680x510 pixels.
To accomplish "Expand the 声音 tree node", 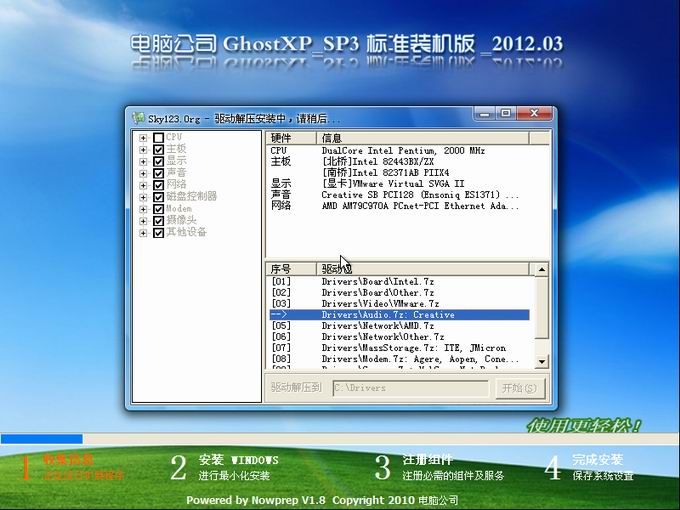I will click(143, 173).
